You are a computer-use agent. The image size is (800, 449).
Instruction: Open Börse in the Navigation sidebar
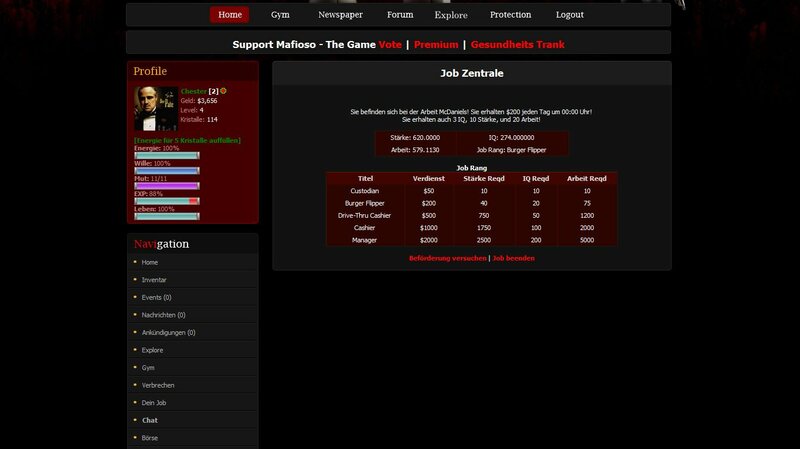click(149, 438)
